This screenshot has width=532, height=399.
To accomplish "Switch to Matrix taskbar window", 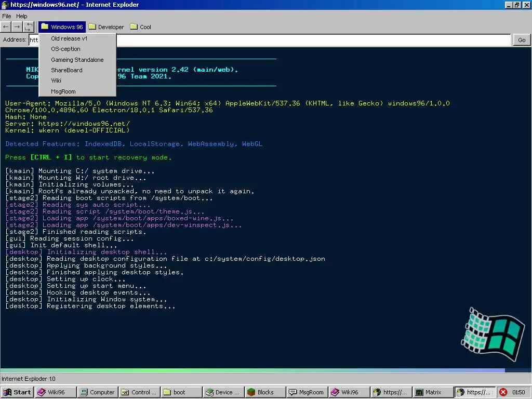I will point(433,392).
